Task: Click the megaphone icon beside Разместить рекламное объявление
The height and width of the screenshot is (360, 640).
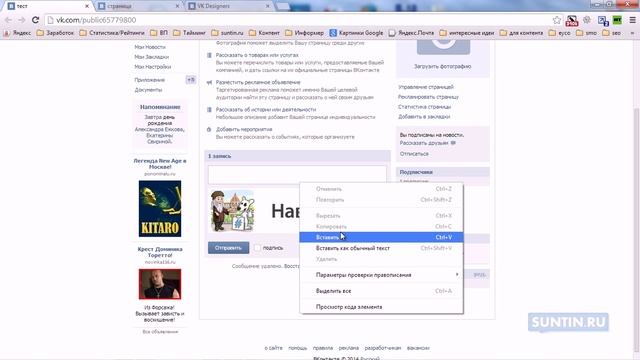Action: pos(209,82)
